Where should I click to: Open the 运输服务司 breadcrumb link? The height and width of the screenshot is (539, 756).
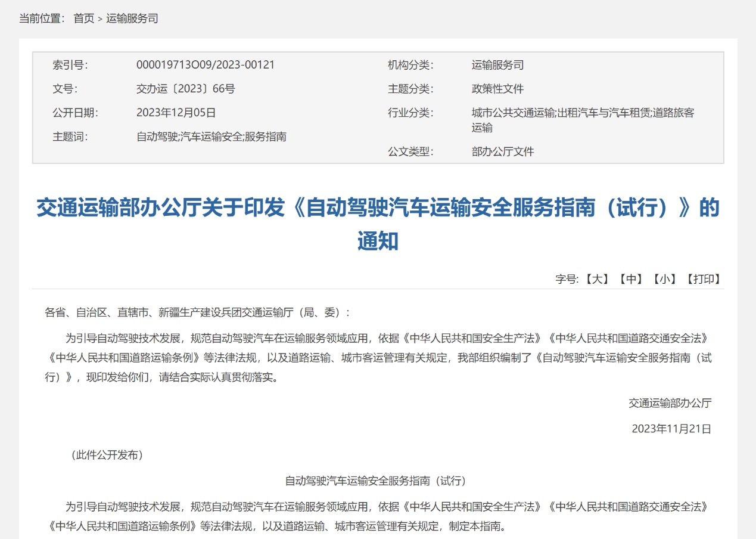coord(132,18)
